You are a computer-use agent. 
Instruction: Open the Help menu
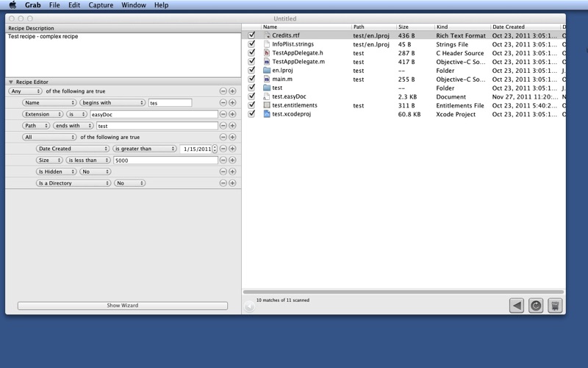tap(161, 5)
